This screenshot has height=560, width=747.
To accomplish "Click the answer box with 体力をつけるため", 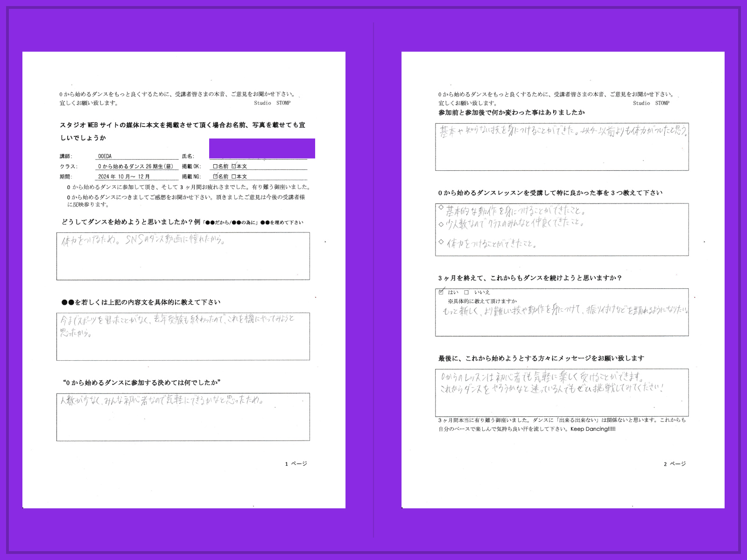I will pyautogui.click(x=183, y=256).
